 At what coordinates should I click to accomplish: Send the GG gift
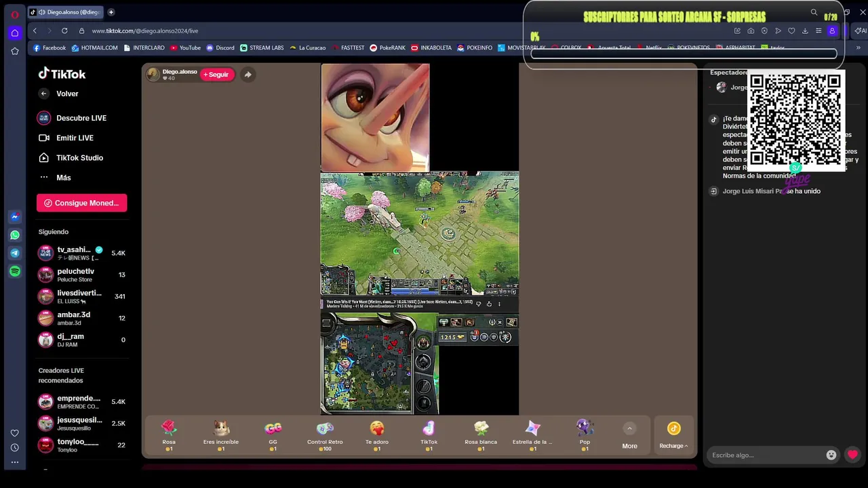[273, 435]
